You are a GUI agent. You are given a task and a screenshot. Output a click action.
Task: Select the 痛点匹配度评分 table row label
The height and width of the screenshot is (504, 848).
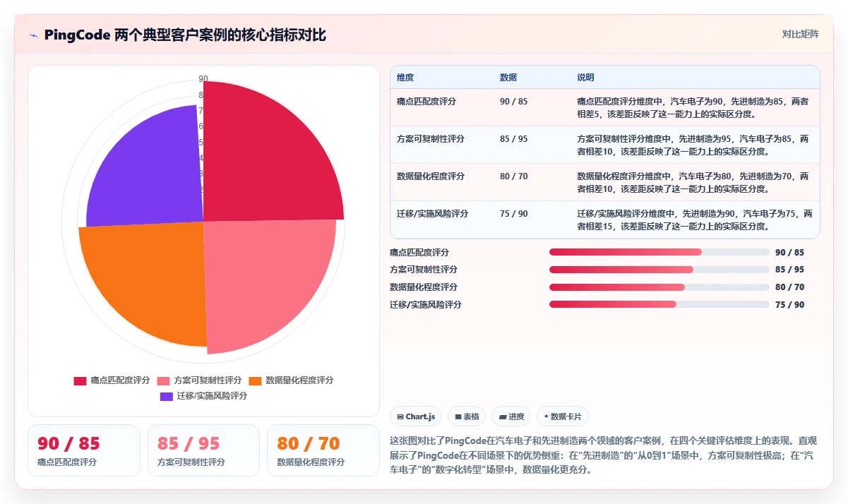[x=426, y=102]
